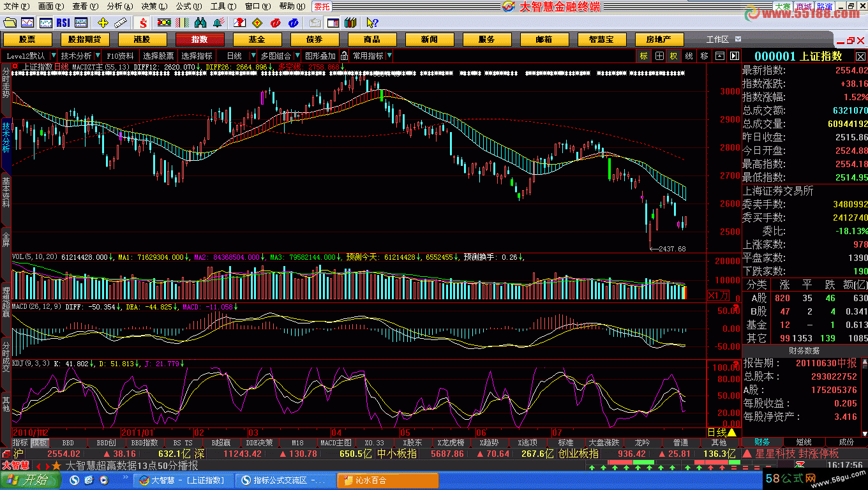868x490 pixels.
Task: Click the binoculars search icon
Action: (200, 23)
